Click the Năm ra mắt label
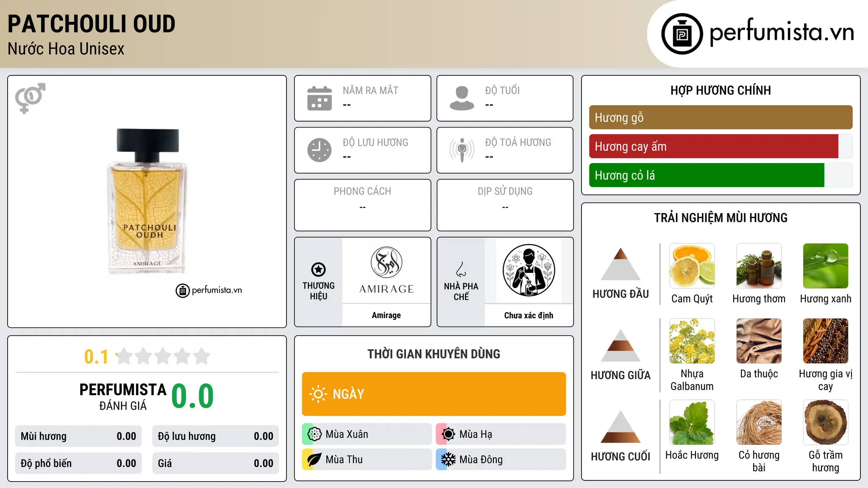The width and height of the screenshot is (868, 488). (370, 90)
